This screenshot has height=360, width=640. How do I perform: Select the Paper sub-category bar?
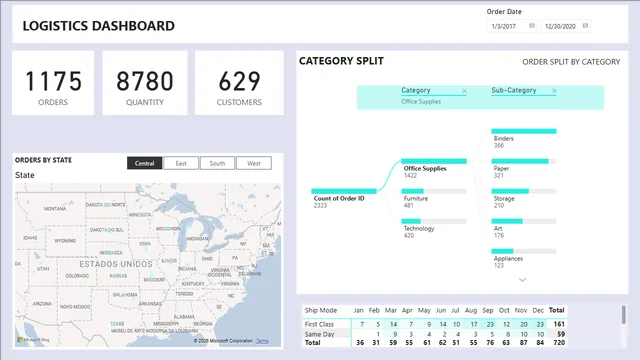click(x=524, y=161)
